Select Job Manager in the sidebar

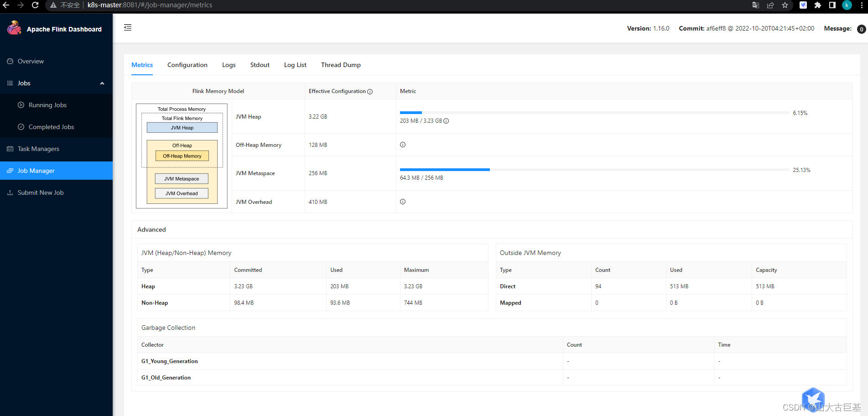tap(36, 171)
